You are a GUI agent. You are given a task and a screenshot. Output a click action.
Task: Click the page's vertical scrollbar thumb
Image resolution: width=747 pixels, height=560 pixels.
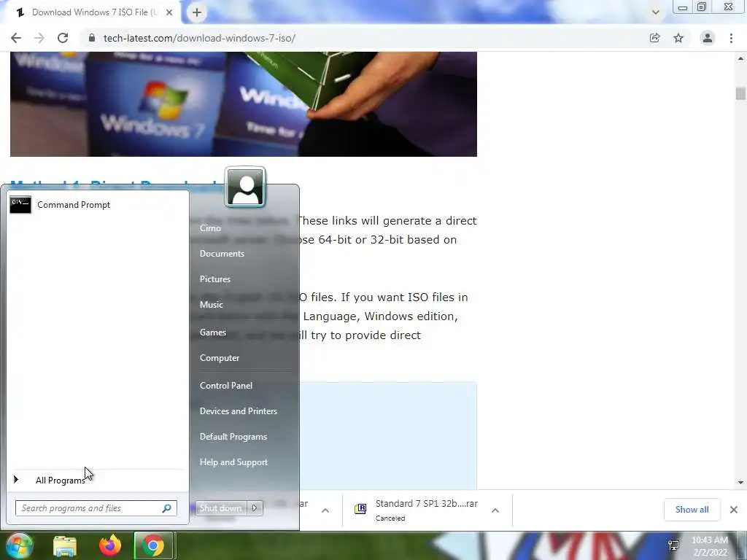[x=740, y=93]
